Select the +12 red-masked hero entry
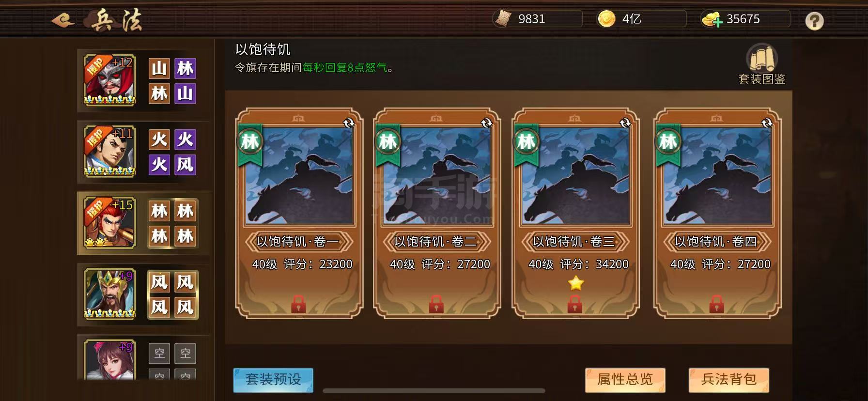This screenshot has width=868, height=401. point(110,80)
